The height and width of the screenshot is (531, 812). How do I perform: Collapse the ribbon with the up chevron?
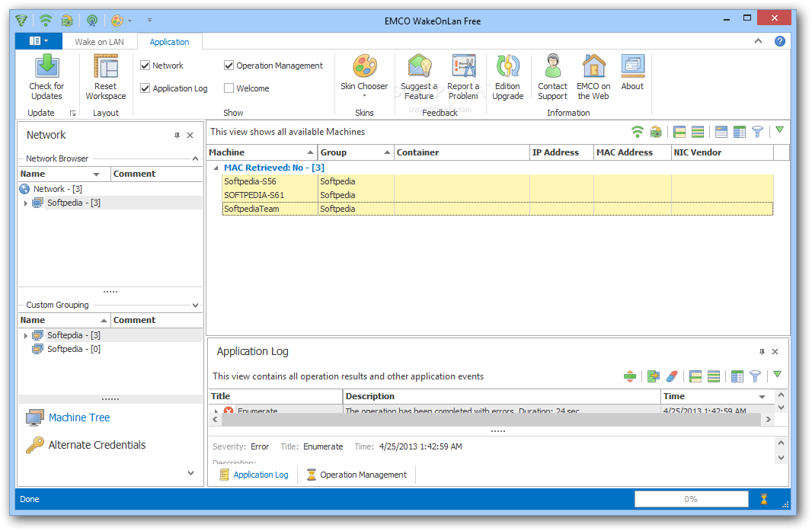[x=758, y=41]
